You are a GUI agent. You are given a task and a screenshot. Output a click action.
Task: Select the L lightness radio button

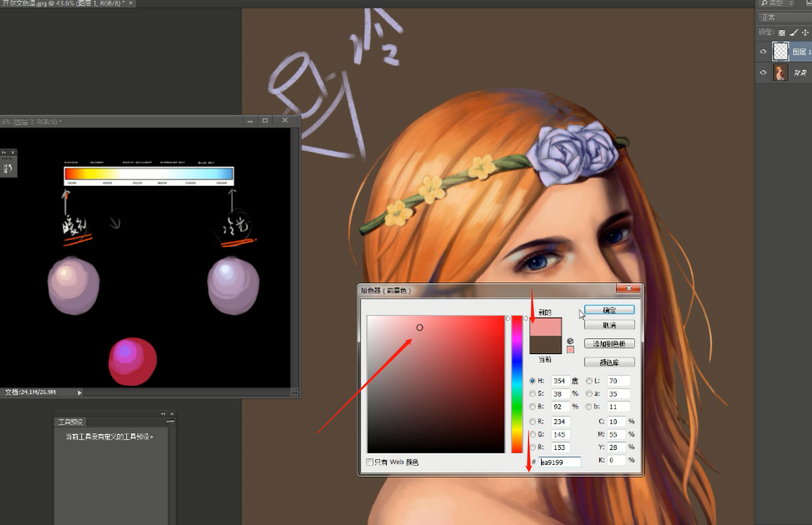point(589,380)
